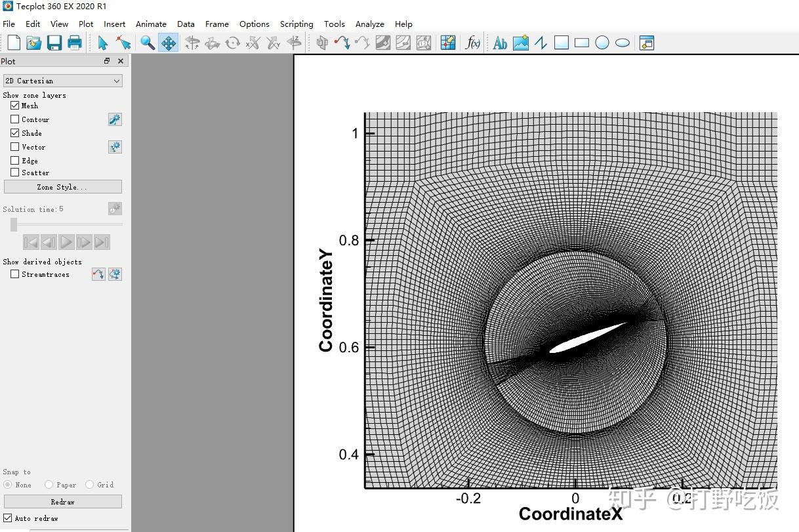Enable the Scatter layer checkbox
This screenshot has width=799, height=532.
pyautogui.click(x=14, y=173)
